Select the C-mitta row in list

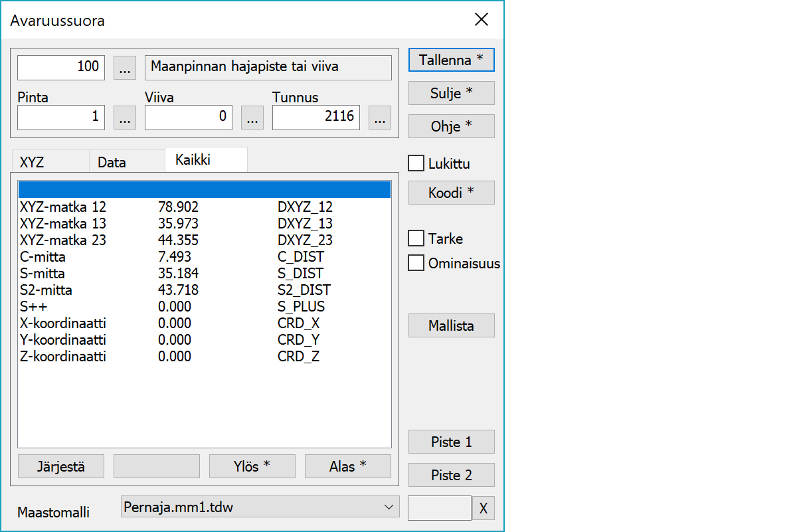tap(43, 256)
